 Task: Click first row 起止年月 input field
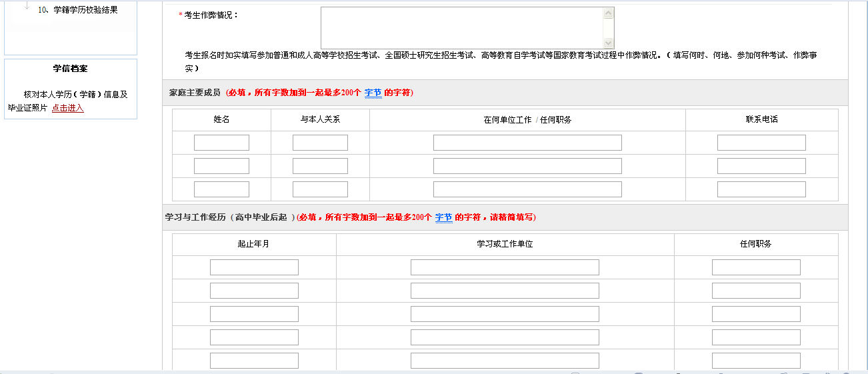(254, 267)
